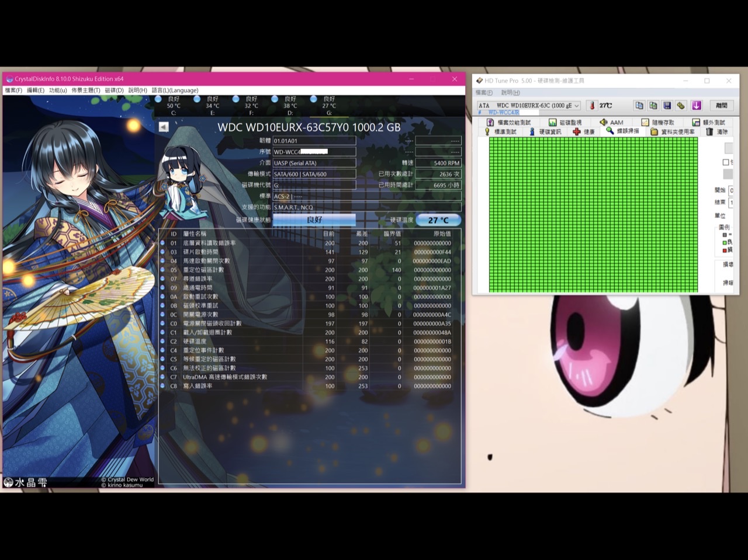Switch to AAM tab in HD Tune
Screen dimensions: 748x560
point(612,122)
